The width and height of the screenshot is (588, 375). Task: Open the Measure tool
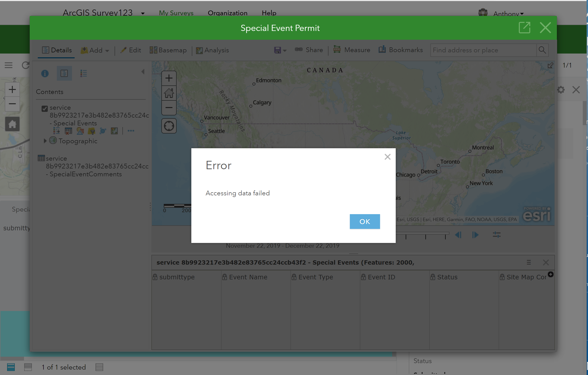coord(352,50)
